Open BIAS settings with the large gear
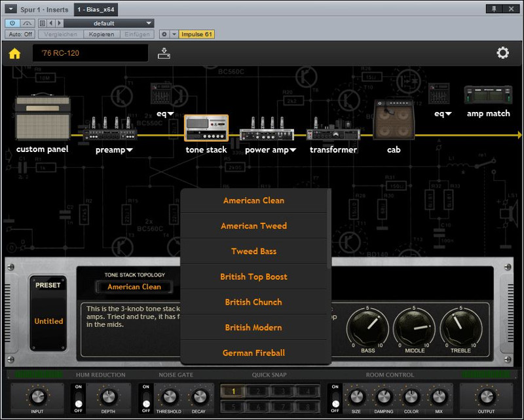 click(502, 53)
